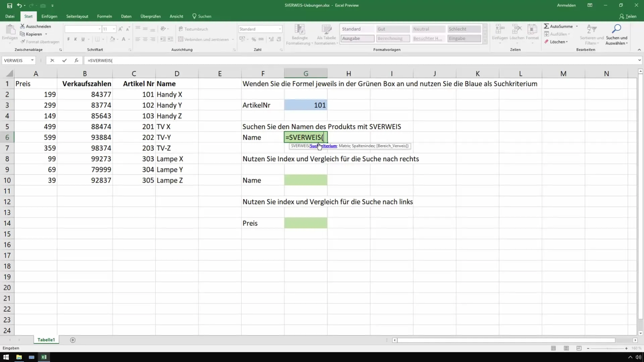644x362 pixels.
Task: Toggle underline U formatting
Action: click(x=83, y=39)
